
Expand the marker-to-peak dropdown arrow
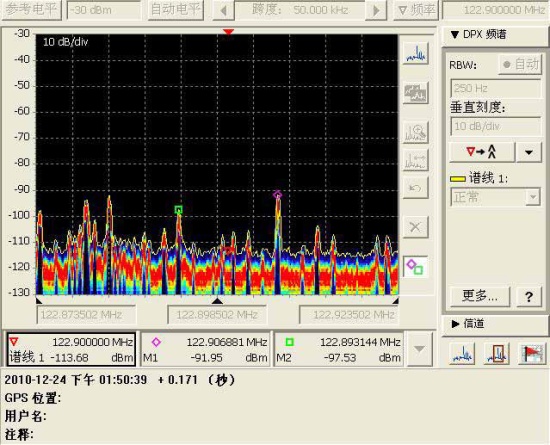click(x=529, y=152)
